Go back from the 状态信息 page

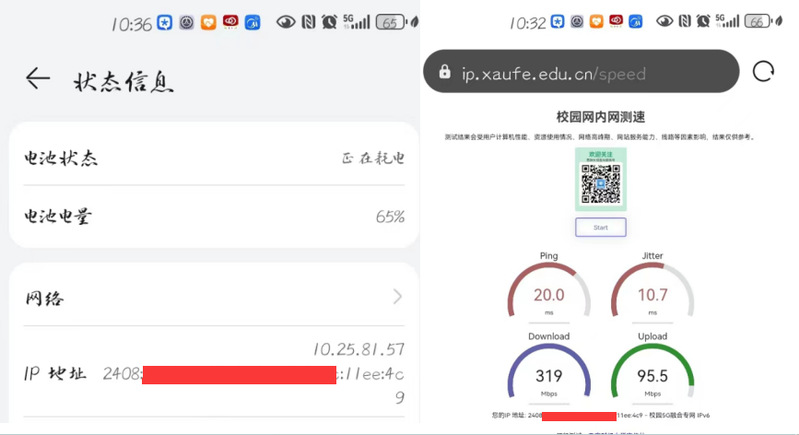[x=38, y=78]
